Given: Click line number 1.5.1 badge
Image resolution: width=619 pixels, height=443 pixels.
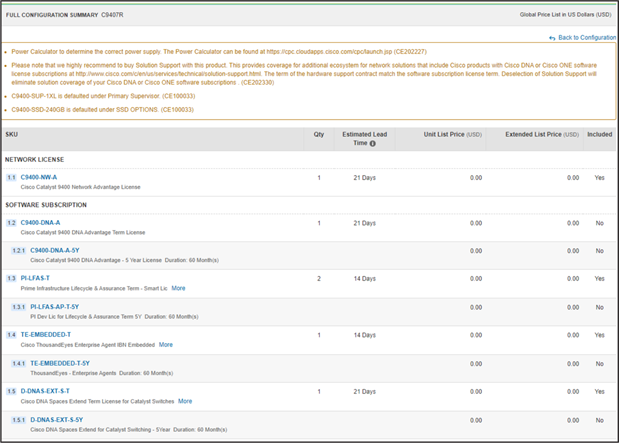Looking at the screenshot, I should tap(19, 420).
